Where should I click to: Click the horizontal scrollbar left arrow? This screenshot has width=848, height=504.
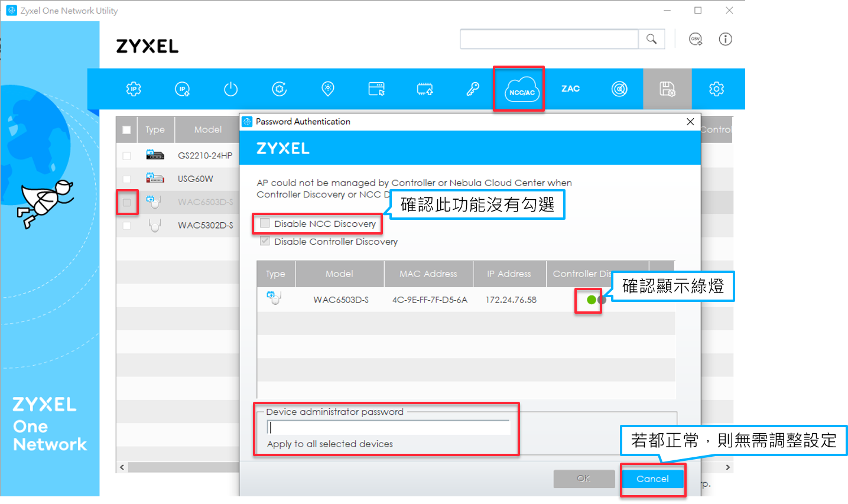(x=122, y=467)
